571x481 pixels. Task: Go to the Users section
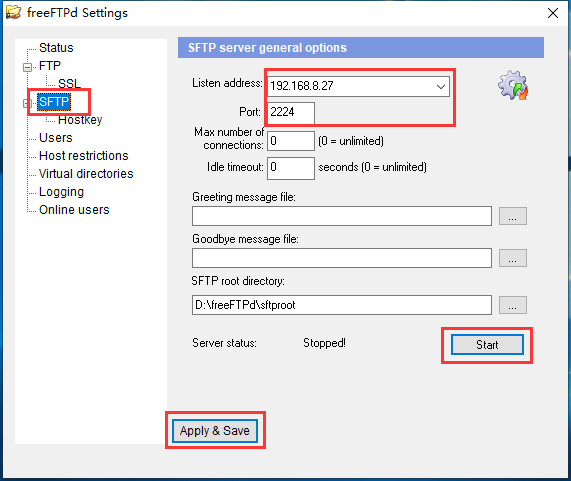56,138
